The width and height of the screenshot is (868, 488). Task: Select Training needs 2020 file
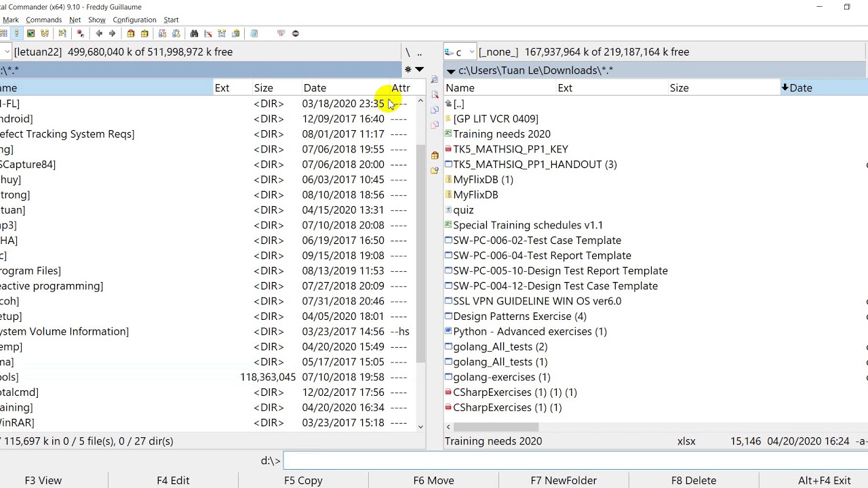point(502,134)
